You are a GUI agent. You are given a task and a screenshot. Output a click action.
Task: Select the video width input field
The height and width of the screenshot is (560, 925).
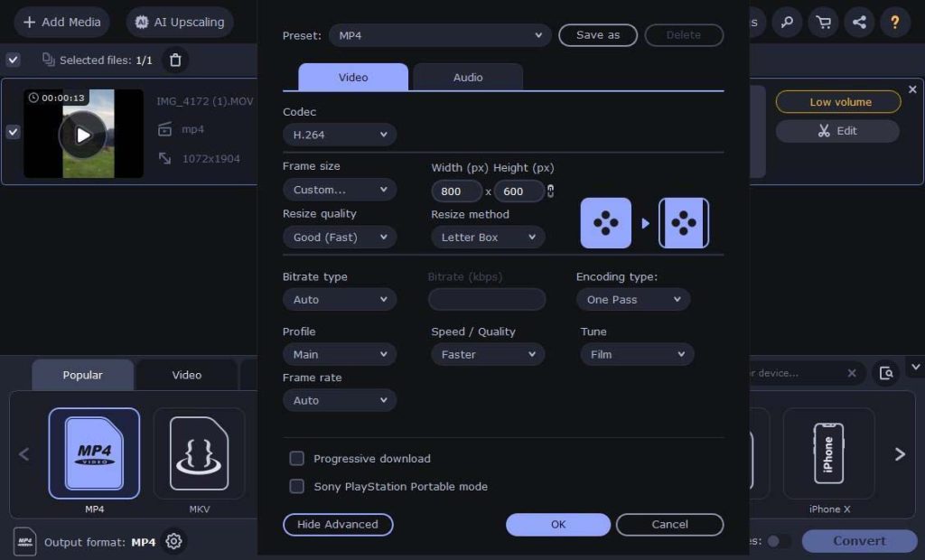click(x=456, y=191)
